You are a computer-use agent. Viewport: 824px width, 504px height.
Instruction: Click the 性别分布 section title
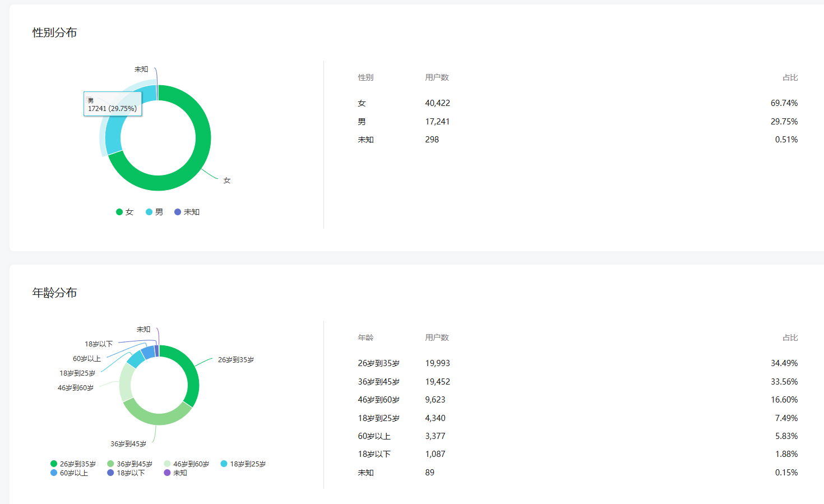(x=54, y=33)
